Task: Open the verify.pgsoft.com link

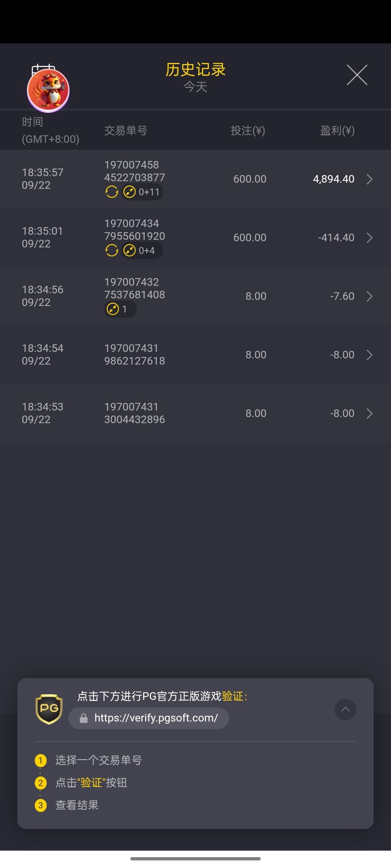Action: pyautogui.click(x=156, y=718)
